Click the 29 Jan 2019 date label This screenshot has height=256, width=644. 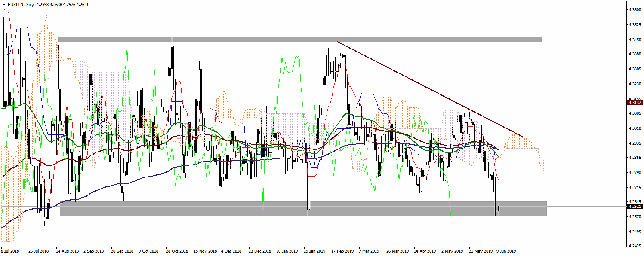point(315,250)
